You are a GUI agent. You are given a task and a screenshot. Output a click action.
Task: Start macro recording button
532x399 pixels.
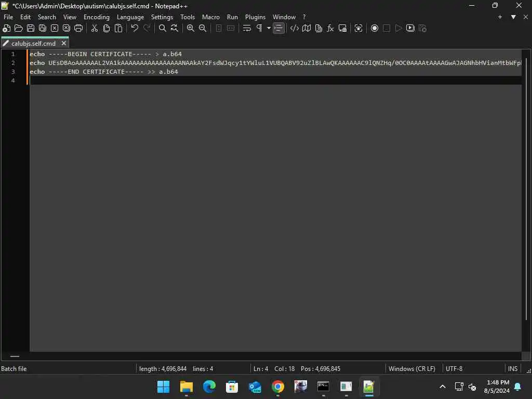point(374,28)
